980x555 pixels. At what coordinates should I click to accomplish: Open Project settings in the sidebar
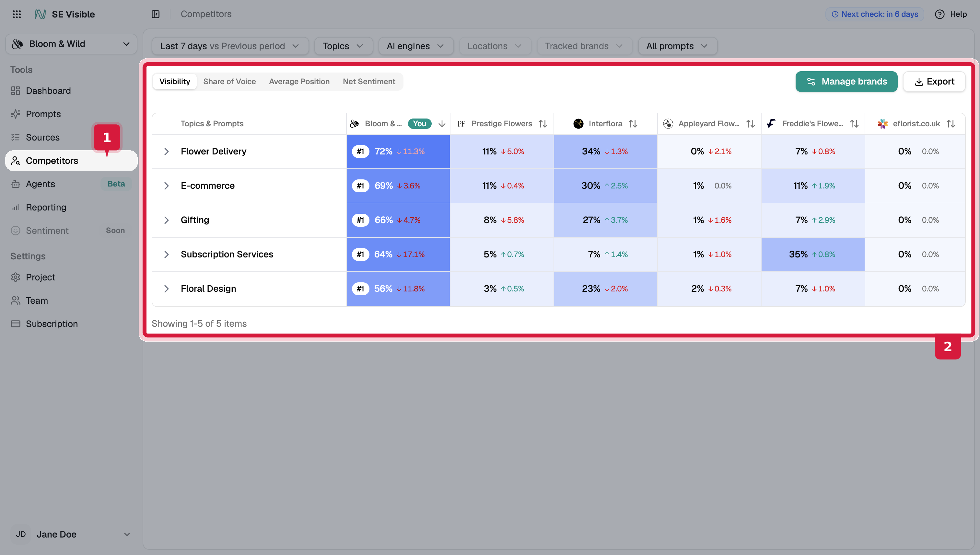tap(71, 277)
